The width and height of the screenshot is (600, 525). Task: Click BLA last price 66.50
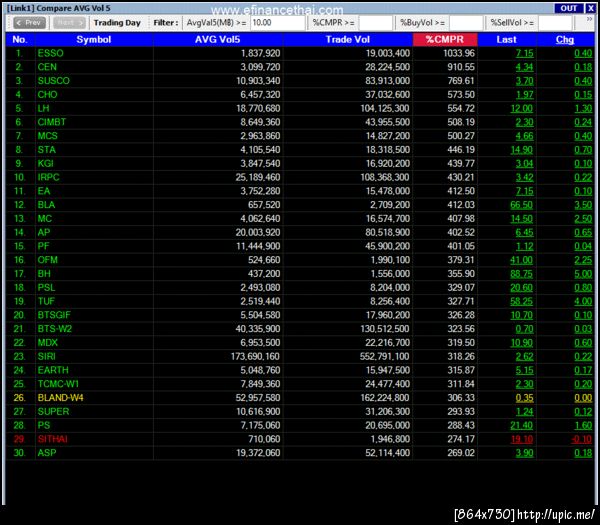(522, 205)
